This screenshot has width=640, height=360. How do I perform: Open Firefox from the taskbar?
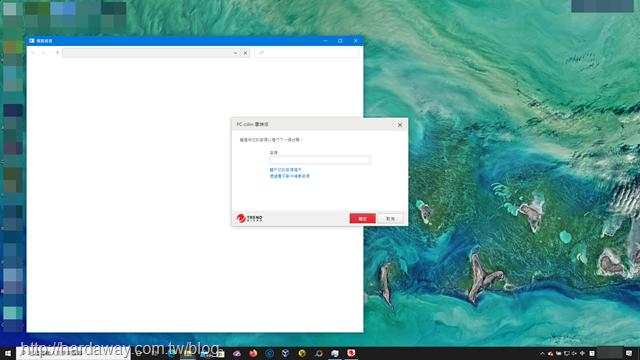(x=253, y=353)
